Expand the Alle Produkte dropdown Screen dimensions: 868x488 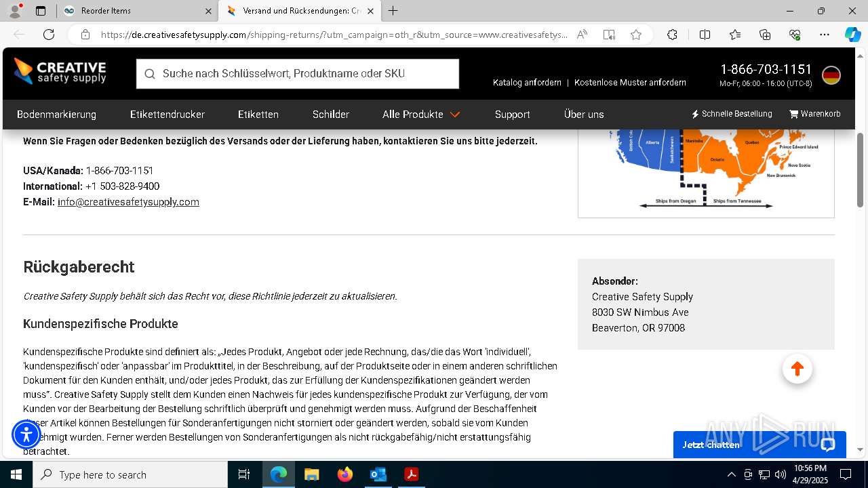tap(421, 115)
